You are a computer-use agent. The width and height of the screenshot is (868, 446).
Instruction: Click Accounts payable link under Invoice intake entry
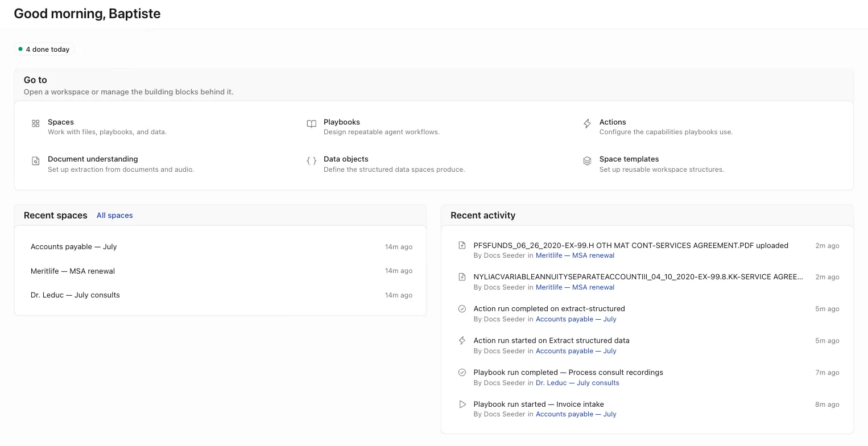[576, 414]
